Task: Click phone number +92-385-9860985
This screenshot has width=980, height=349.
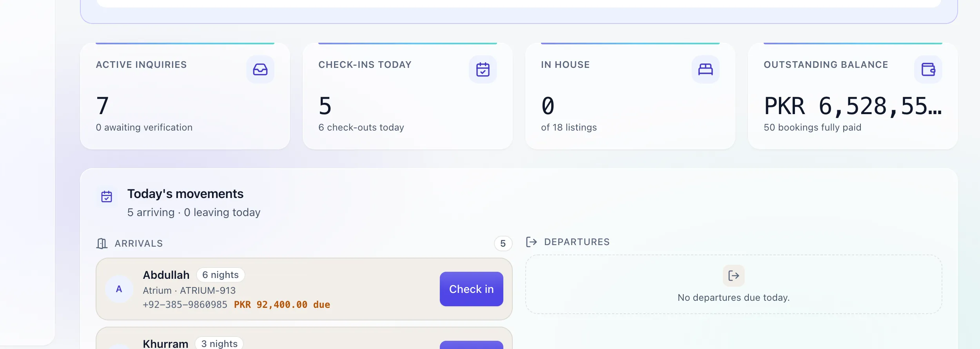Action: pyautogui.click(x=185, y=305)
